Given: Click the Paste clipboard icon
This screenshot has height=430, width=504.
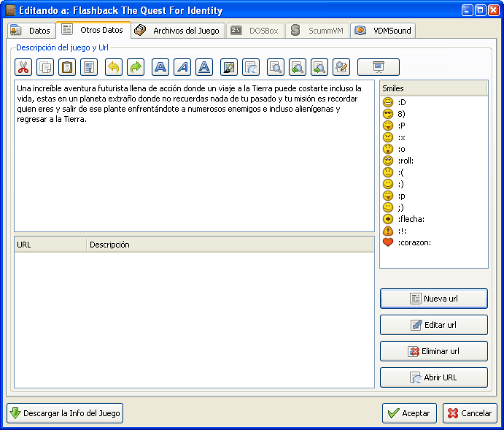Looking at the screenshot, I should (x=67, y=67).
